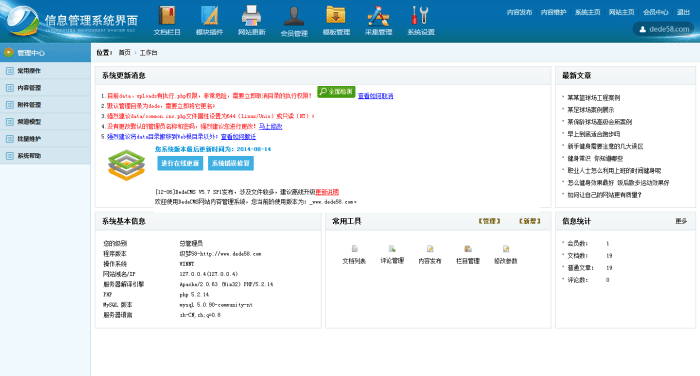Open the 查看如何搬迁 link
This screenshot has width=700, height=376.
click(x=238, y=137)
